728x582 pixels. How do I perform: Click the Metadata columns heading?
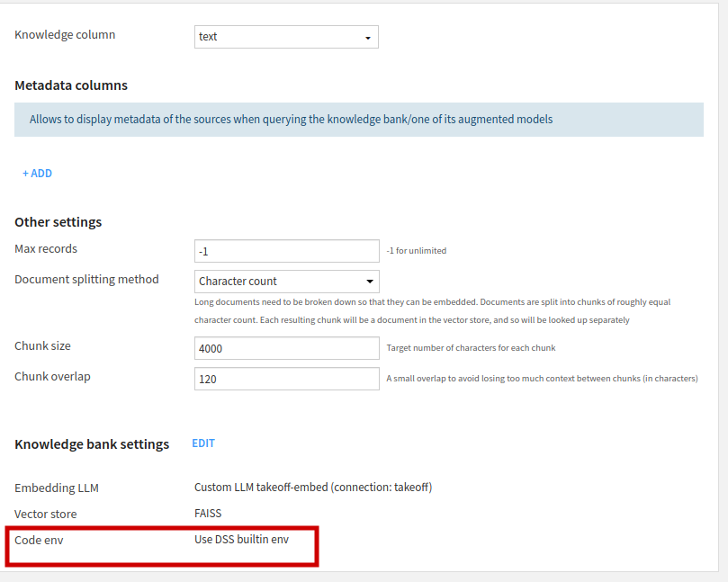(x=71, y=85)
